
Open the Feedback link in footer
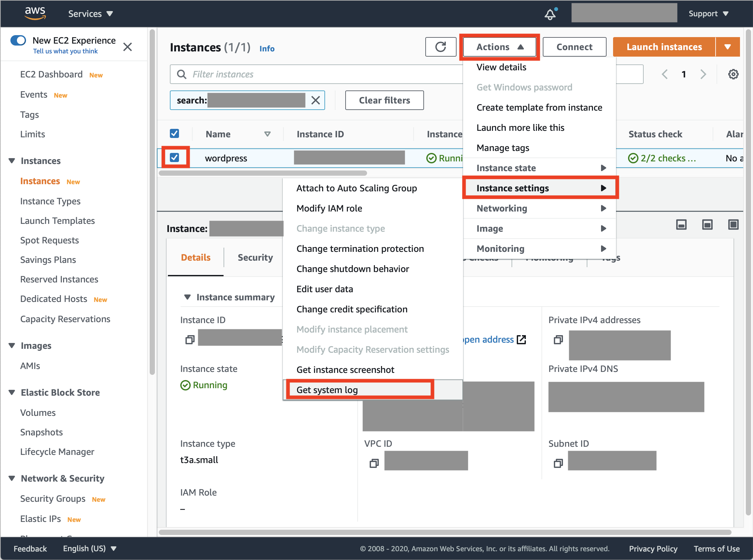pos(30,549)
